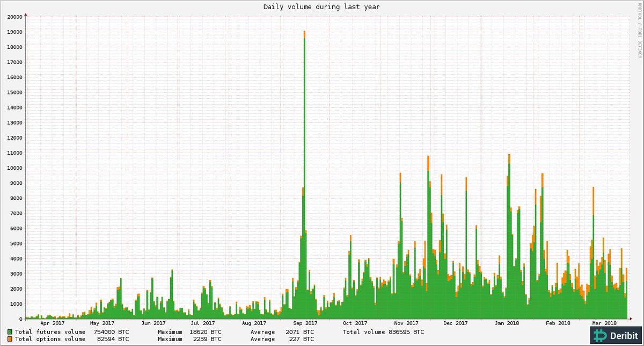
Task: Click the 'Apr 2017' x-axis label
Action: (x=52, y=323)
